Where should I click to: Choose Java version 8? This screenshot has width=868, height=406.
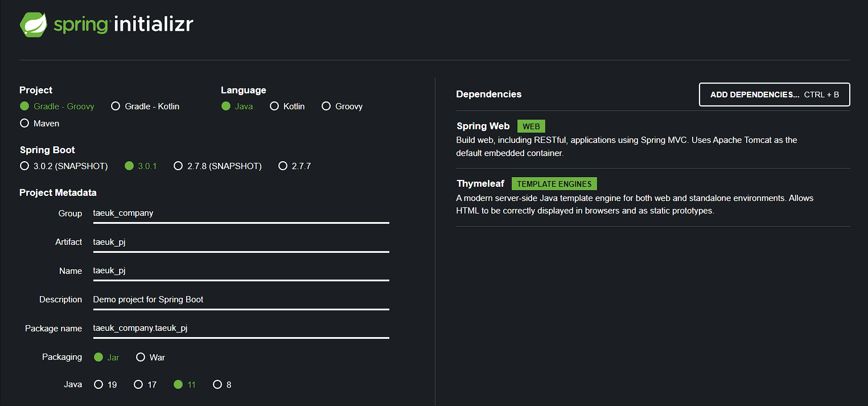tap(222, 385)
